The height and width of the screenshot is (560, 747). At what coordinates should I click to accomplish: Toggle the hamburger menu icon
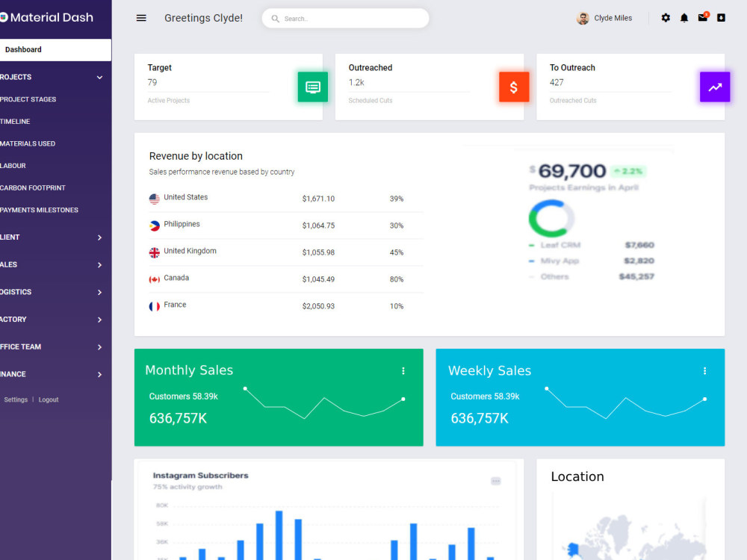(x=141, y=18)
